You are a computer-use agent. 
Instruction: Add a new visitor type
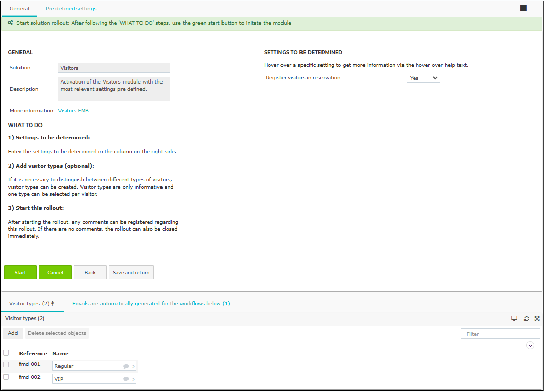13,333
